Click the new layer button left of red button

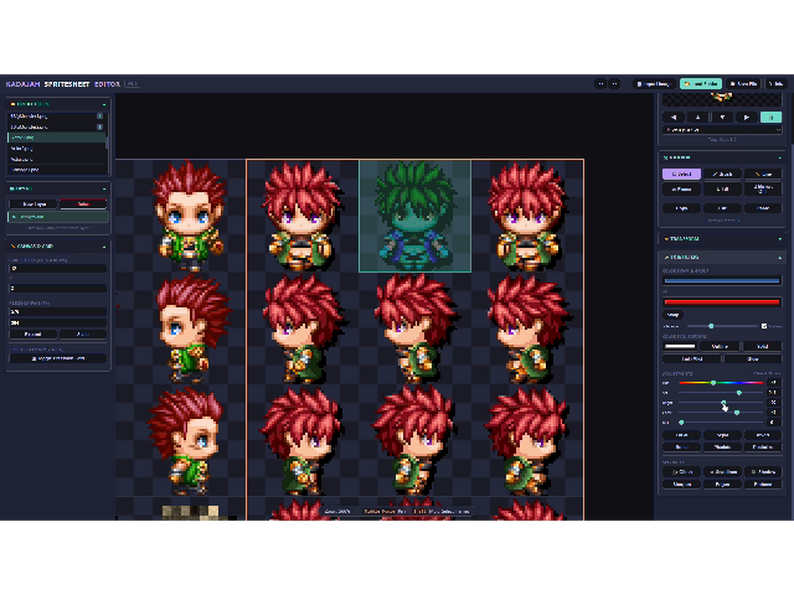[x=33, y=204]
